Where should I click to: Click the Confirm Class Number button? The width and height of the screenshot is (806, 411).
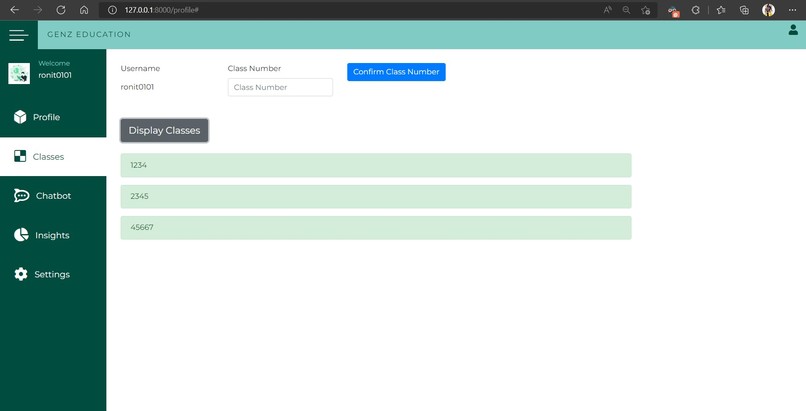[x=396, y=72]
